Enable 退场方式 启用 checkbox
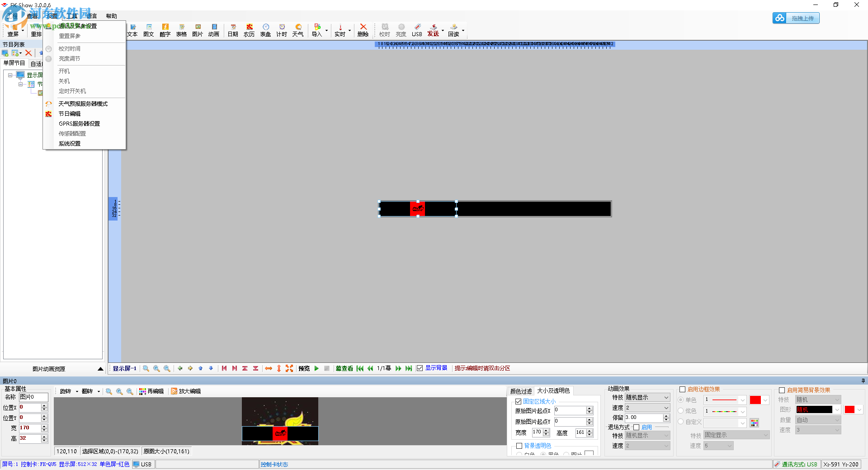This screenshot has height=470, width=868. coord(637,427)
